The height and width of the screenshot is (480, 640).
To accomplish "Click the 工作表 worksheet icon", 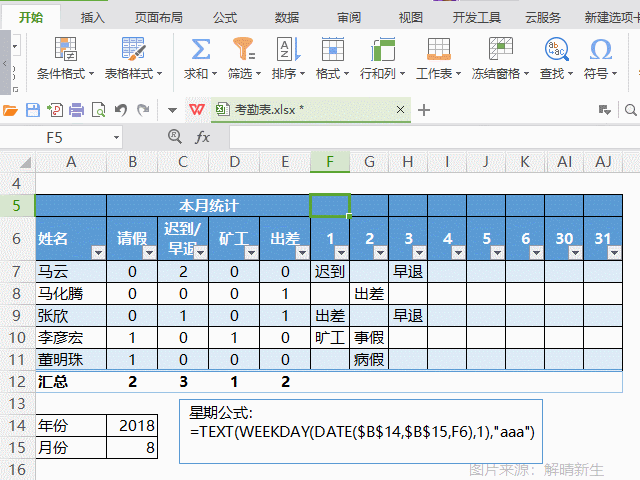I will point(439,49).
